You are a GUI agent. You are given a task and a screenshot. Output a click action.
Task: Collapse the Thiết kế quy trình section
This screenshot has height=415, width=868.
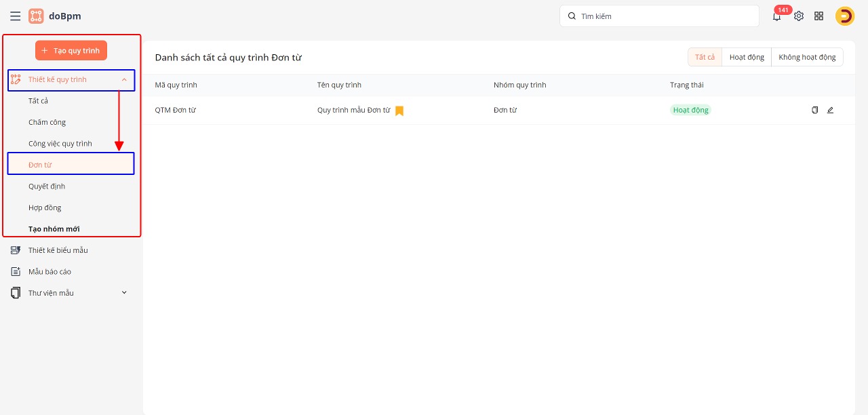(x=124, y=80)
